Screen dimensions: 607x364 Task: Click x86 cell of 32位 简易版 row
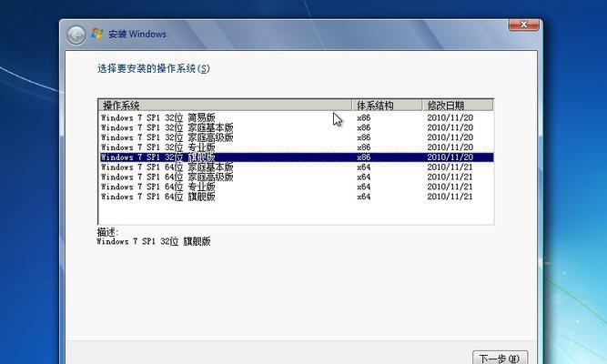[363, 117]
